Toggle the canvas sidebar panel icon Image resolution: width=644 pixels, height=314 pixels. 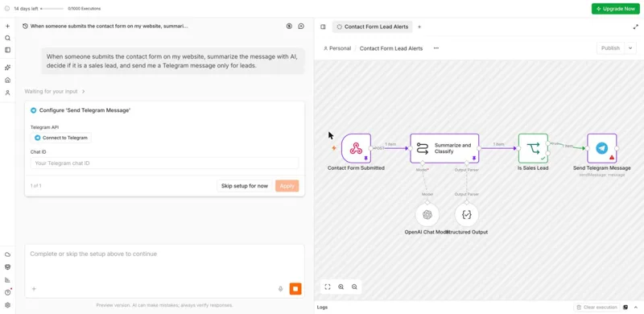coord(323,27)
